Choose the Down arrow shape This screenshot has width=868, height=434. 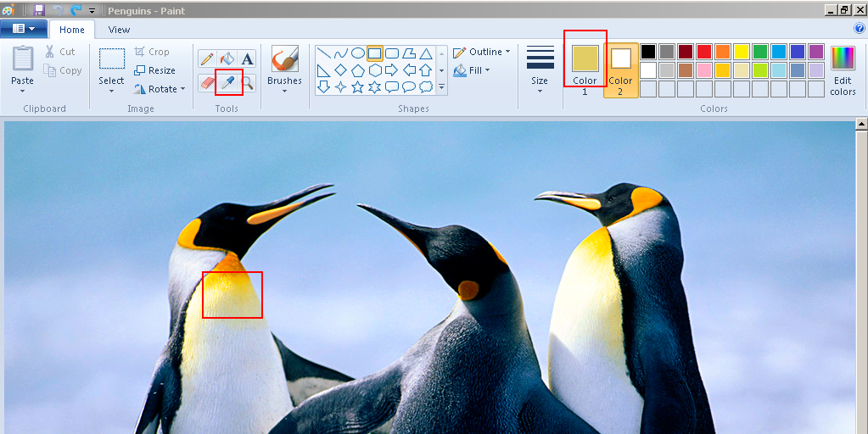[324, 86]
